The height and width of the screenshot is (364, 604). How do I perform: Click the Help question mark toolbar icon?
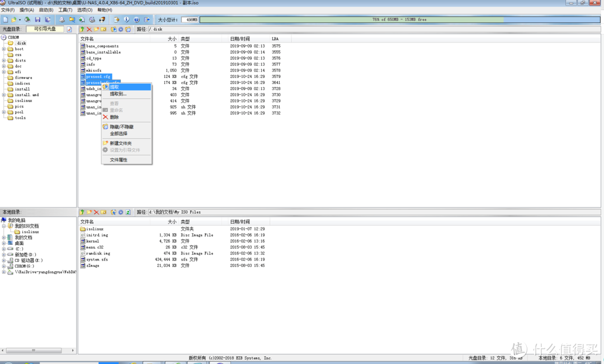(136, 20)
